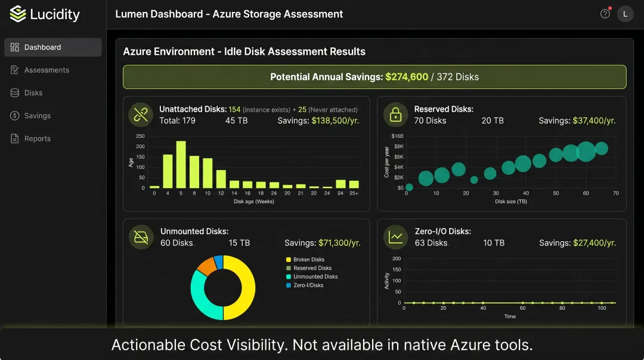Viewport: 644px width, 360px height.
Task: Click the tallest bar at week 5
Action: click(x=181, y=165)
